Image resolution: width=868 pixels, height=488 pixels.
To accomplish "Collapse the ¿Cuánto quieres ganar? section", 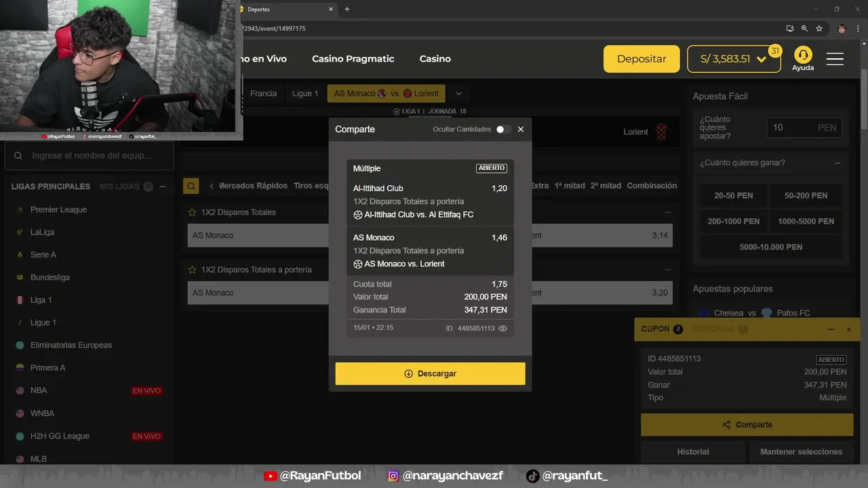I will [x=838, y=163].
